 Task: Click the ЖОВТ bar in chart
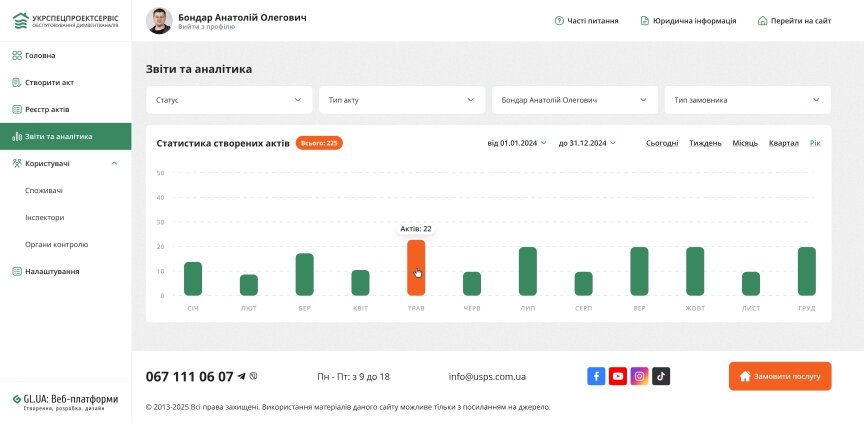coord(695,271)
